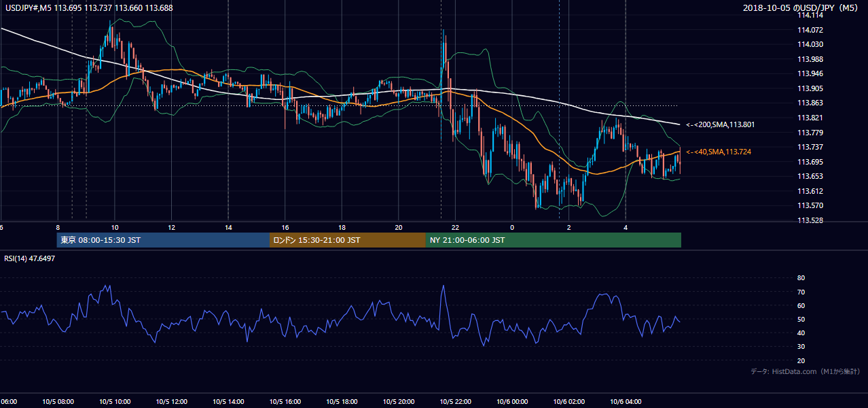The height and width of the screenshot is (408, 868).
Task: Click price axis label 113.863
Action: coord(811,103)
